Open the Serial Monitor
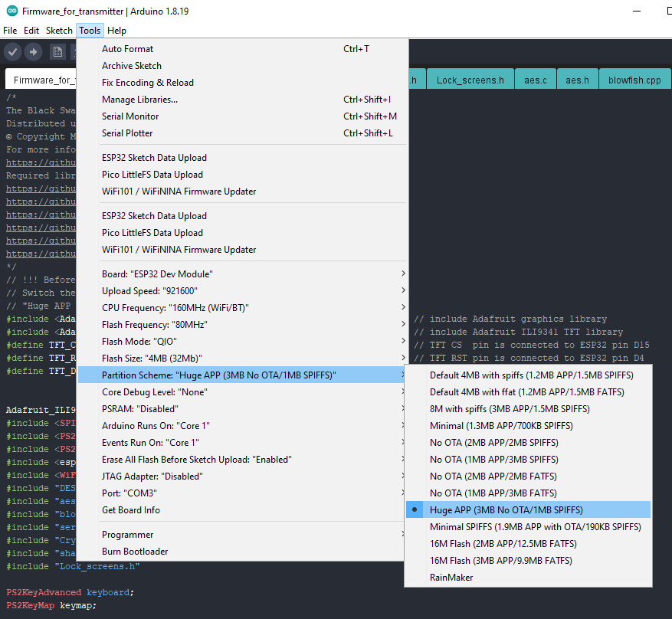 242,116
